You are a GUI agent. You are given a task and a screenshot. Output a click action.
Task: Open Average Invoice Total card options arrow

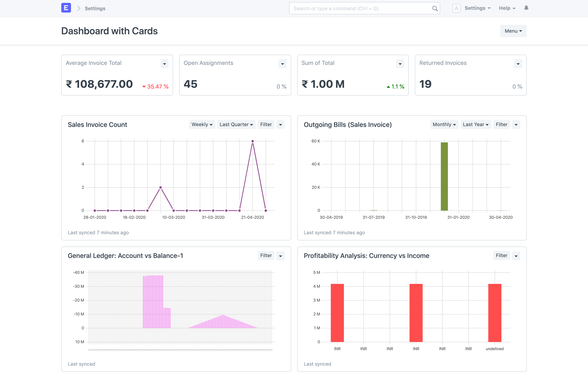[164, 64]
